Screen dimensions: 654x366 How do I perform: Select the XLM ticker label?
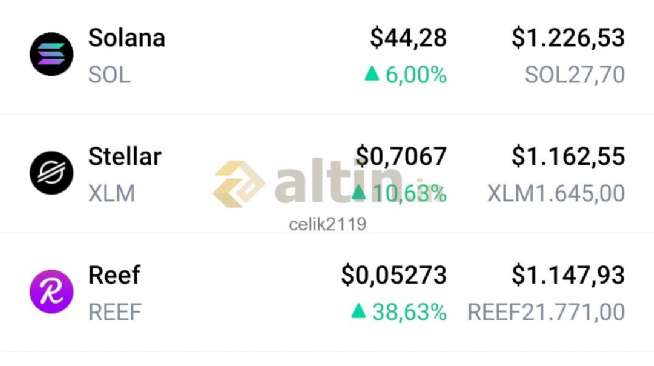coord(112,193)
